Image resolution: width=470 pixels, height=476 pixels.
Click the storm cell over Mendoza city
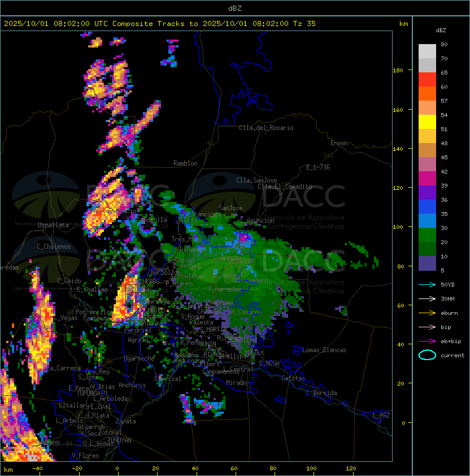[x=128, y=301]
